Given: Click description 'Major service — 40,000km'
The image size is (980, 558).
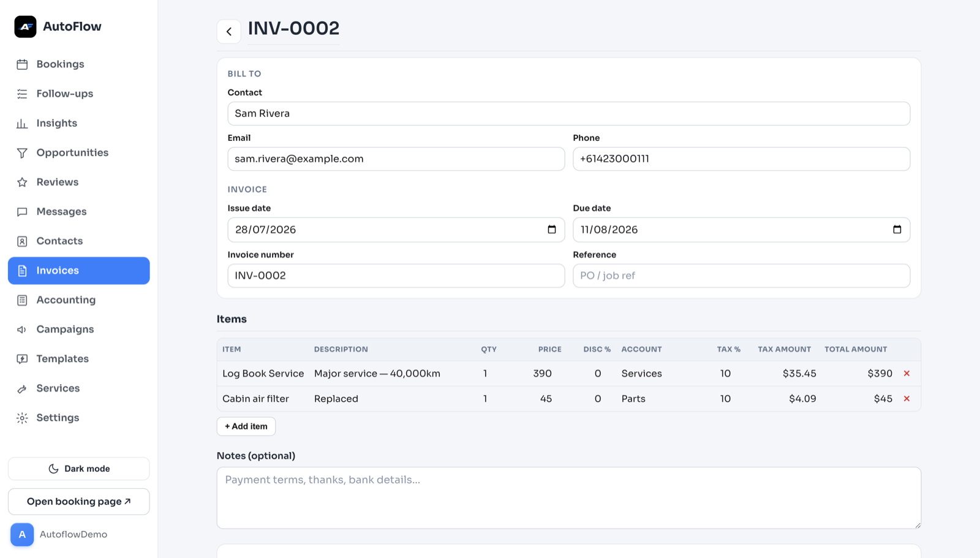Looking at the screenshot, I should [x=377, y=374].
